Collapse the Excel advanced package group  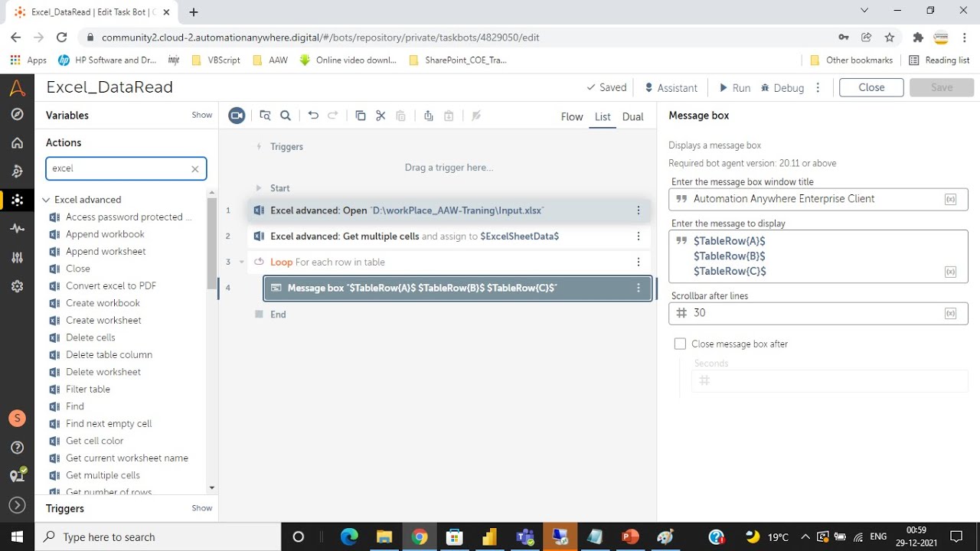tap(46, 200)
